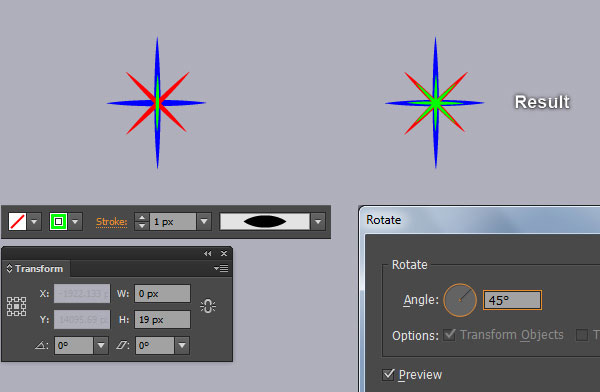Toggle the Transform Objects checkbox

coord(450,335)
